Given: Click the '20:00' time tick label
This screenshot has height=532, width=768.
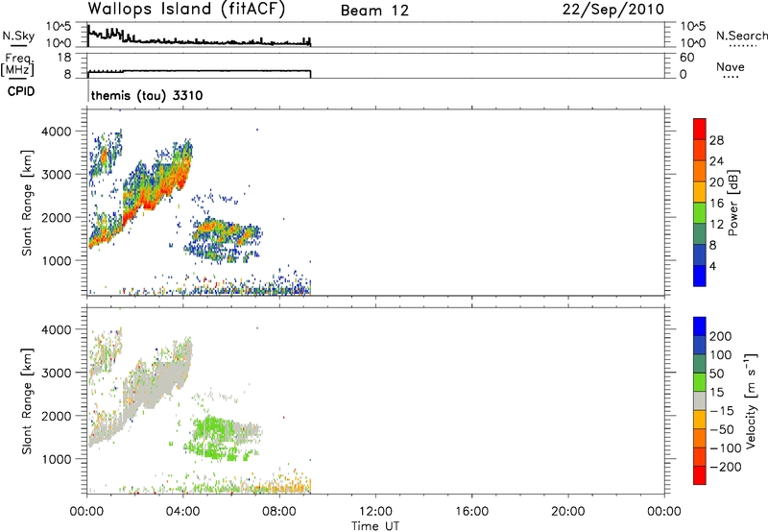Looking at the screenshot, I should 568,512.
